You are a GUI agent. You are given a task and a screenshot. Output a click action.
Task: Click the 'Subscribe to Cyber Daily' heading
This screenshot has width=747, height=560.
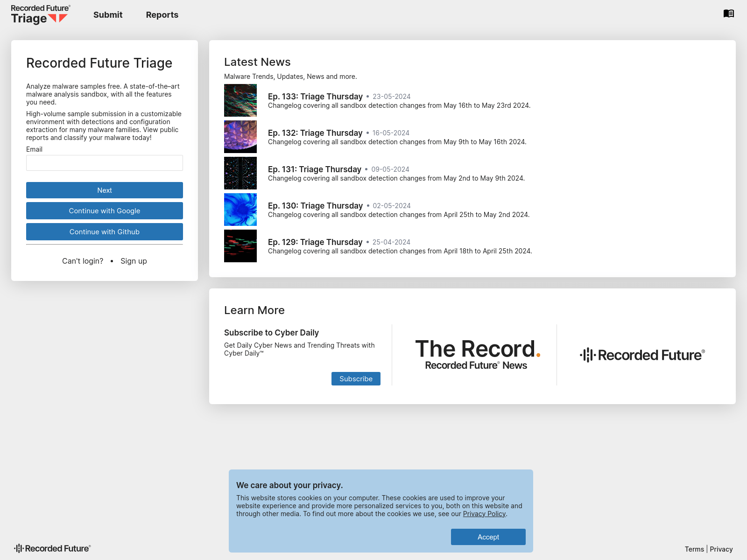pyautogui.click(x=271, y=333)
